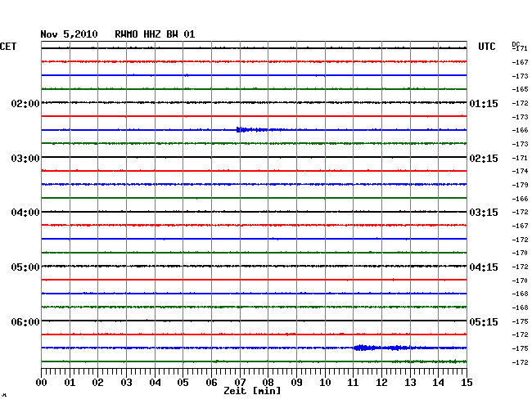The height and width of the screenshot is (404, 532).
Task: Select minute axis tick label '03'
Action: click(126, 382)
